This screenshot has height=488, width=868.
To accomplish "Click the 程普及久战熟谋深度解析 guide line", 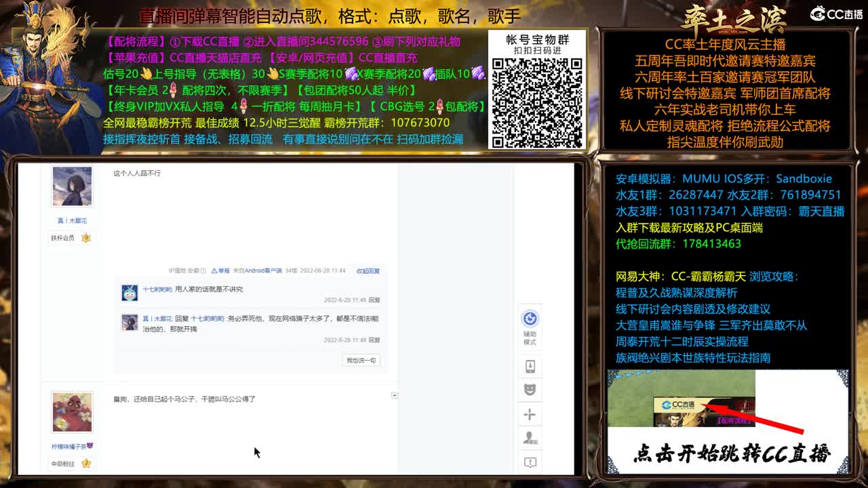I will (676, 293).
